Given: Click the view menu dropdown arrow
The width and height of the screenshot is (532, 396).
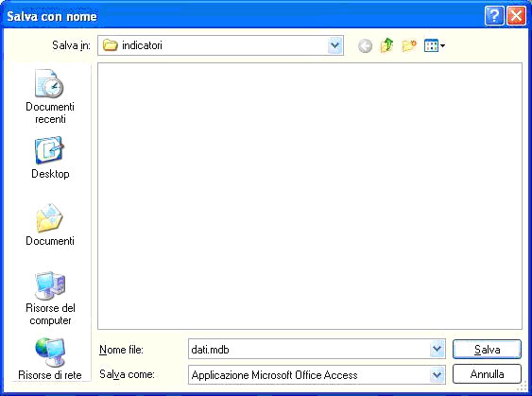Looking at the screenshot, I should pyautogui.click(x=443, y=45).
